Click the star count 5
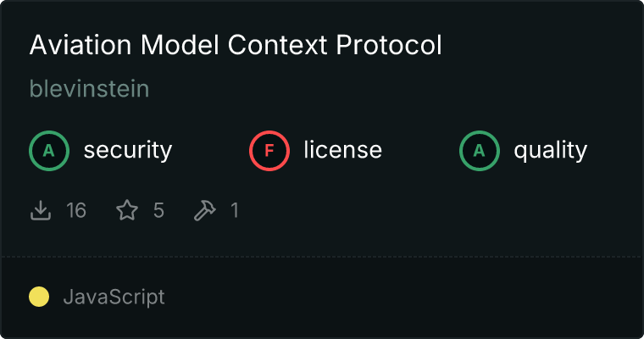The width and height of the screenshot is (644, 339). [158, 210]
